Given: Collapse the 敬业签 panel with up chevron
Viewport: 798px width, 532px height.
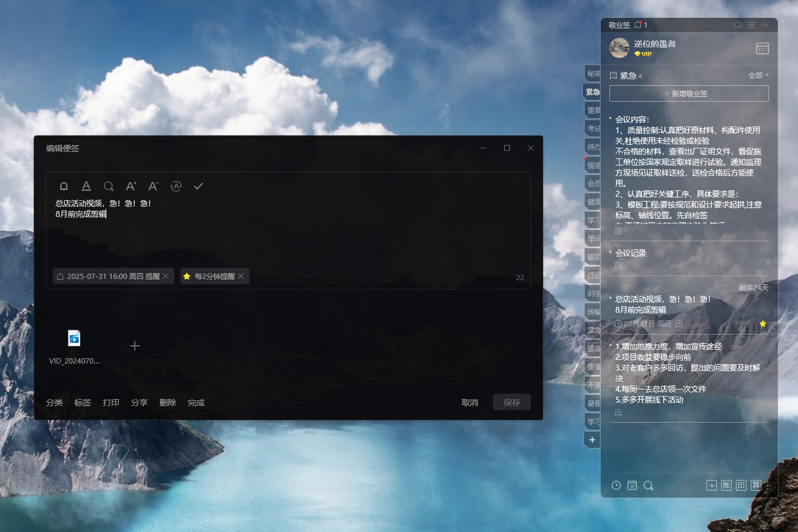Looking at the screenshot, I should click(765, 25).
